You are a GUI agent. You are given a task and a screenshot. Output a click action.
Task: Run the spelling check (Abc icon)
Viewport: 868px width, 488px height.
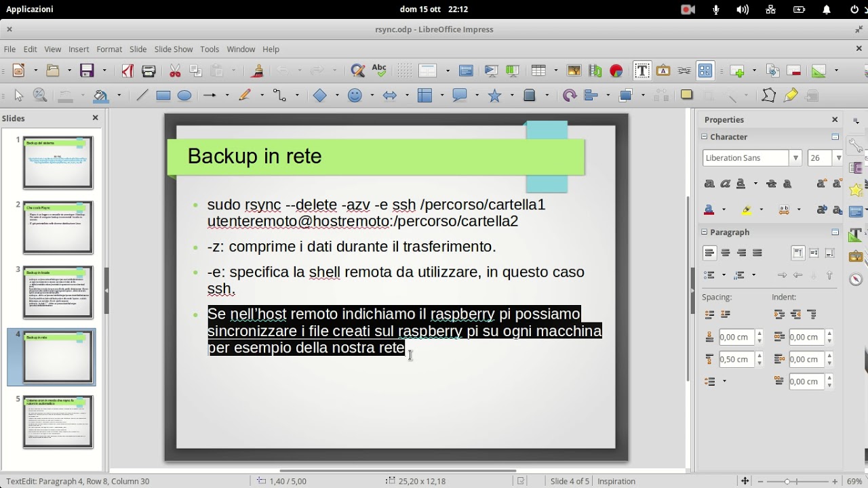[379, 70]
